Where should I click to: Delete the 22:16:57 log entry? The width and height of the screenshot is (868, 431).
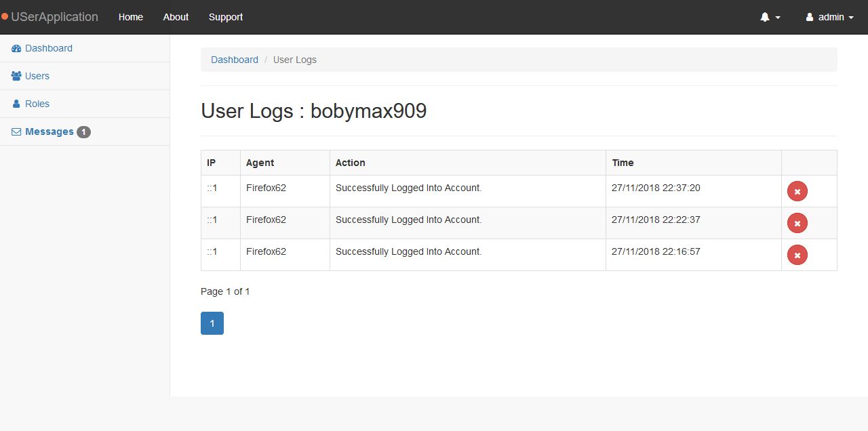797,255
